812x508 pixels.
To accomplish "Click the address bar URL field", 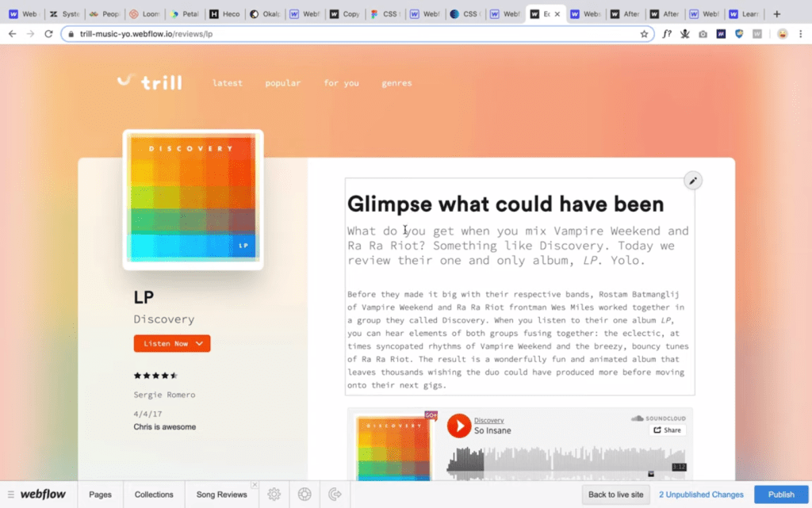I will tap(358, 34).
